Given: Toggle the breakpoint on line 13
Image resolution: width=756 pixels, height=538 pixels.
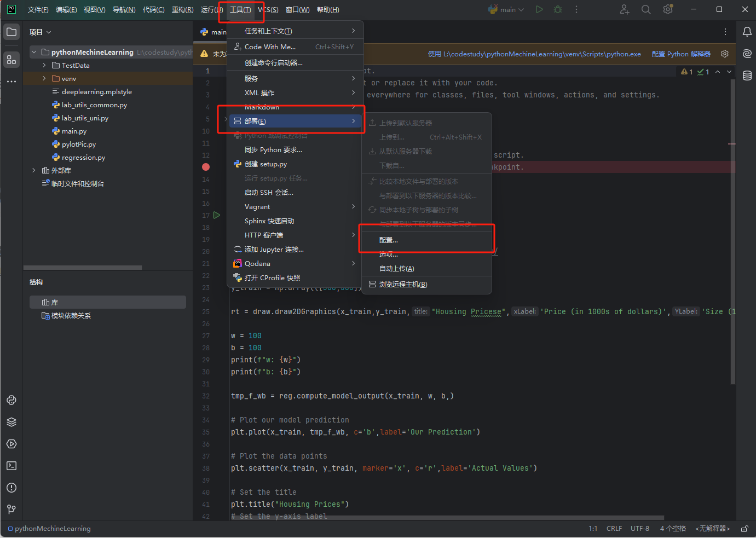Looking at the screenshot, I should (x=206, y=167).
